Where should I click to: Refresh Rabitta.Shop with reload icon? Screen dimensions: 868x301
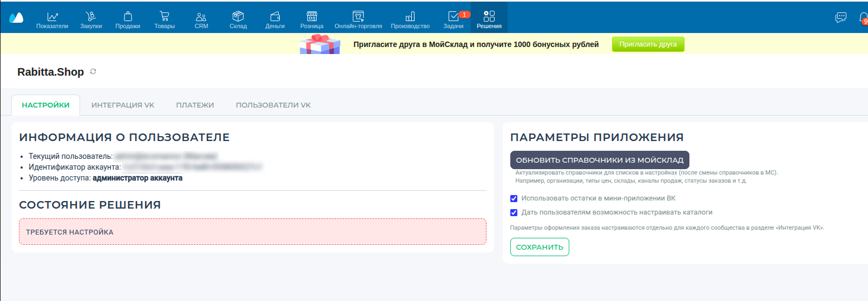[x=93, y=71]
